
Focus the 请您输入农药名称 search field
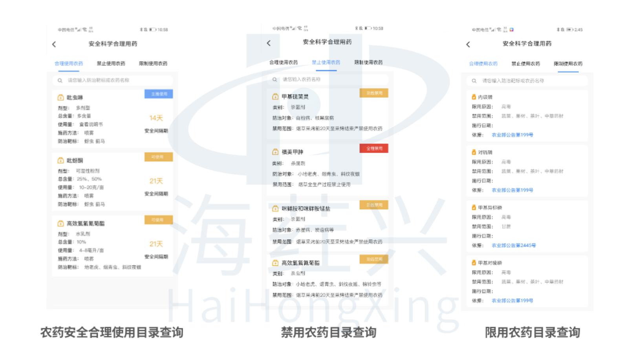330,80
